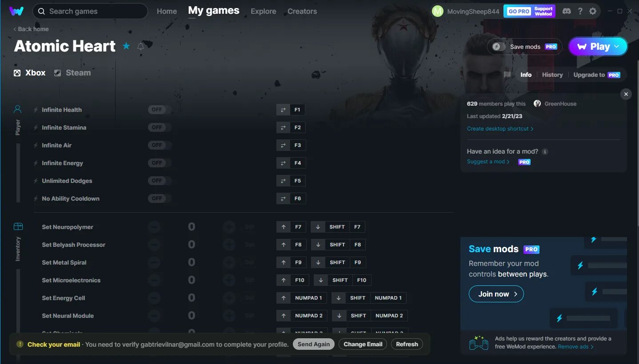Viewport: 639px width, 364px height.
Task: Click the notification bell beside Atomic Heart
Action: (140, 46)
